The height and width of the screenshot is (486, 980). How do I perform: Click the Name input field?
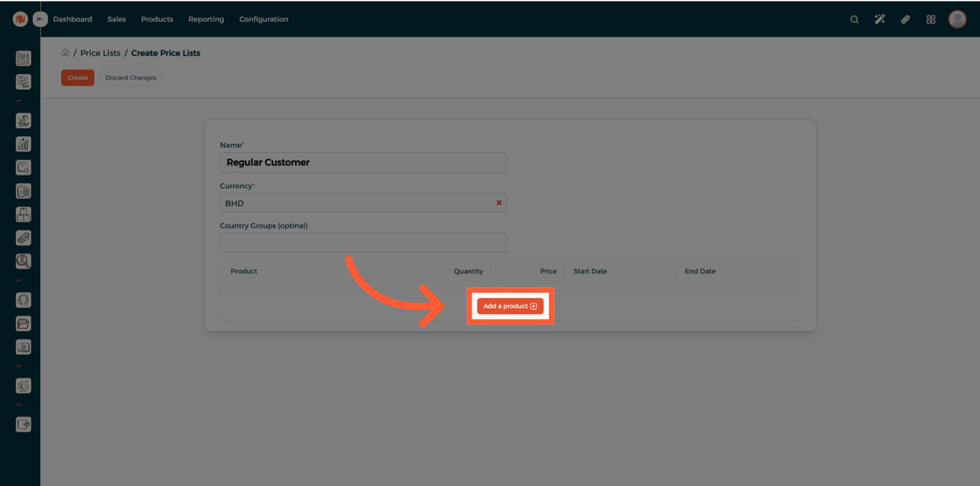pyautogui.click(x=363, y=163)
